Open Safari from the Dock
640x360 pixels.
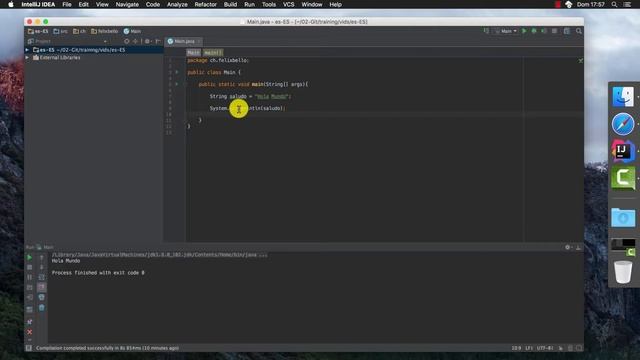coord(623,124)
